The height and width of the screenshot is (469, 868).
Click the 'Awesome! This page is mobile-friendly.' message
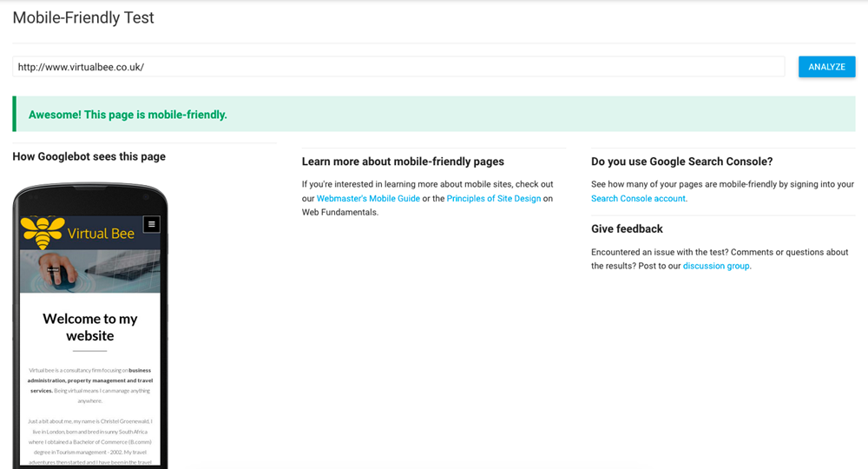click(x=128, y=115)
